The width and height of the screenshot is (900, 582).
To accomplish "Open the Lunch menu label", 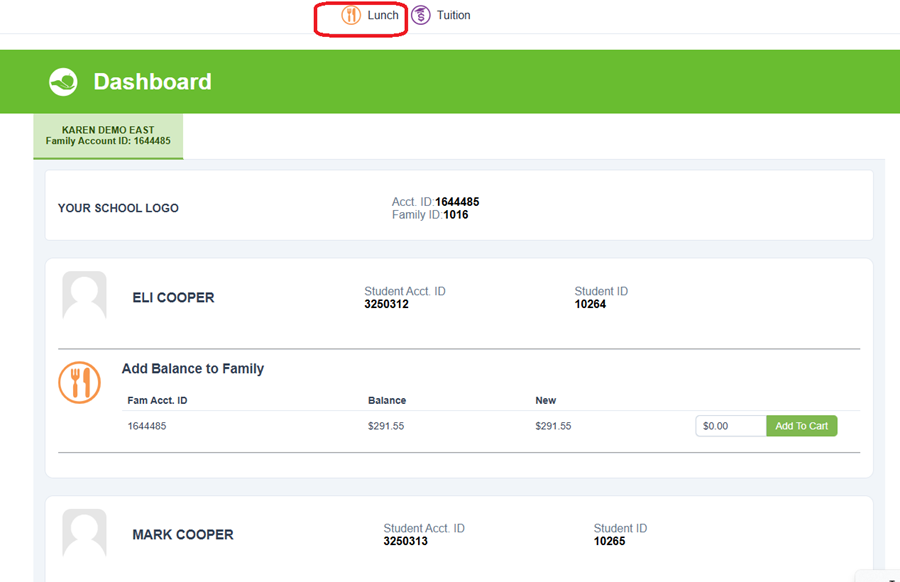I will tap(383, 15).
